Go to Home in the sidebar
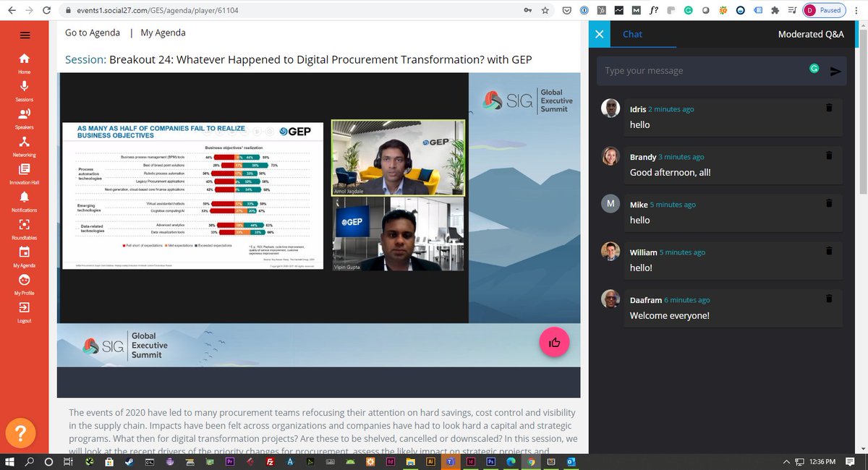The height and width of the screenshot is (470, 868). coord(25,63)
